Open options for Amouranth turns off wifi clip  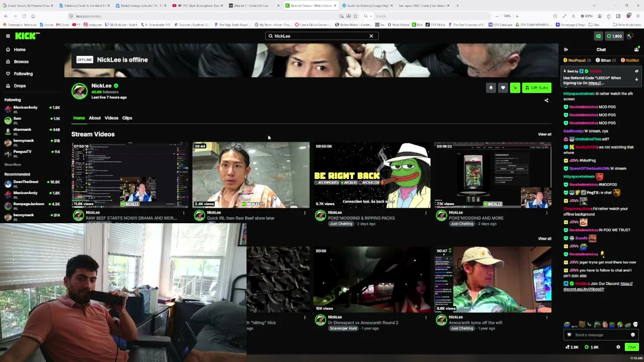point(546,318)
